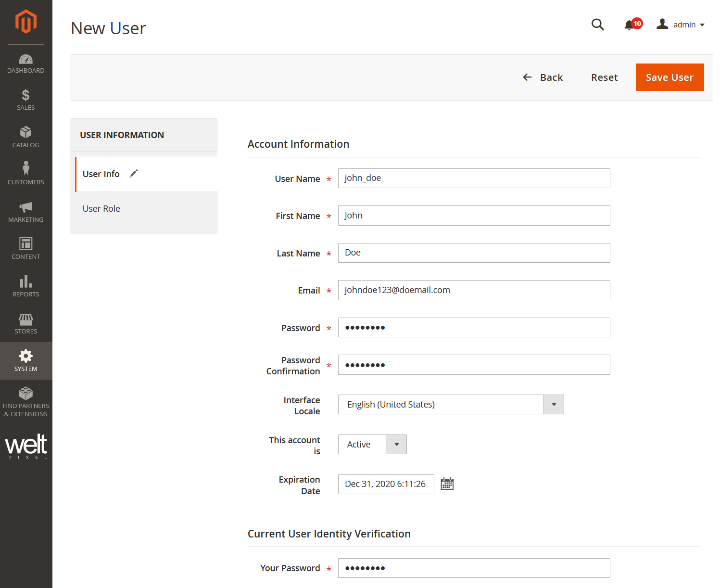Click Current User Identity Verification heading

[x=329, y=534]
